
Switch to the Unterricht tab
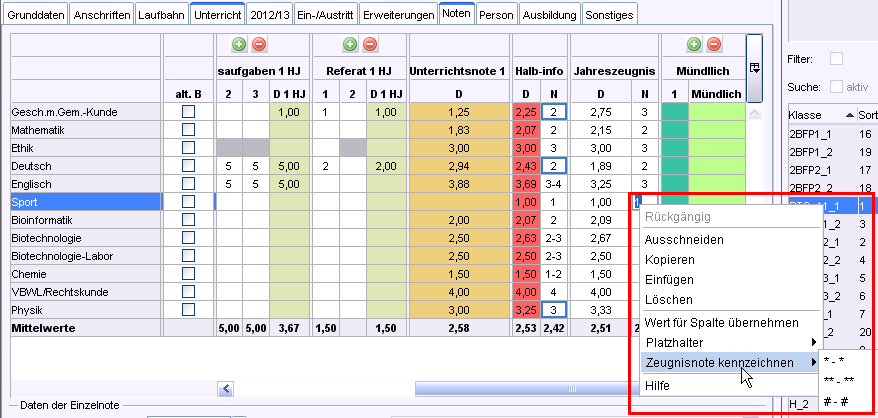coord(217,15)
